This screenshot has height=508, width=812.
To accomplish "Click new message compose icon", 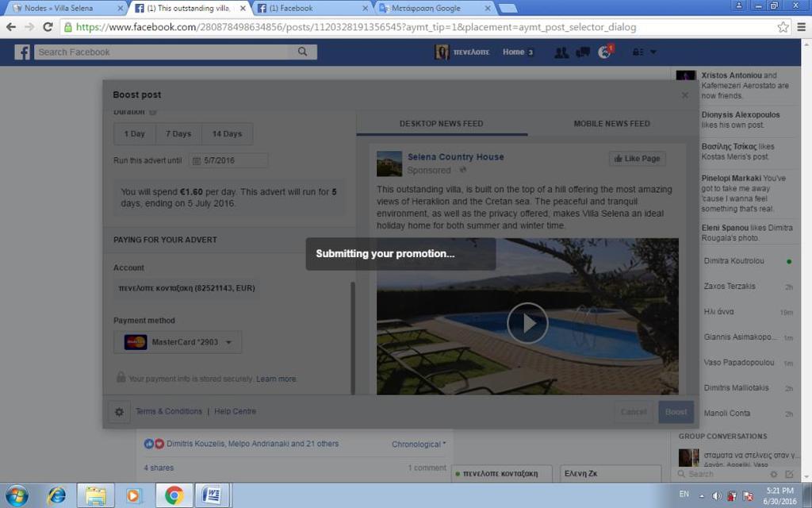I will (789, 475).
